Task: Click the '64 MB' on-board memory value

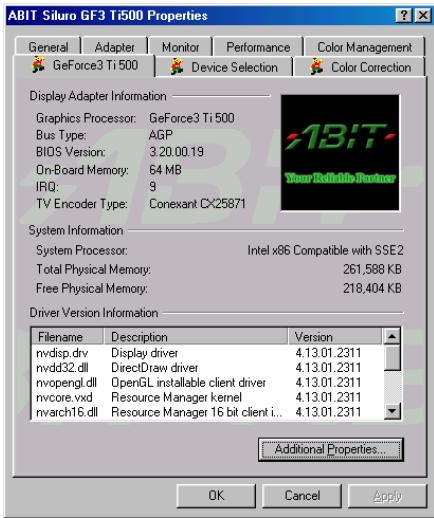Action: click(165, 170)
